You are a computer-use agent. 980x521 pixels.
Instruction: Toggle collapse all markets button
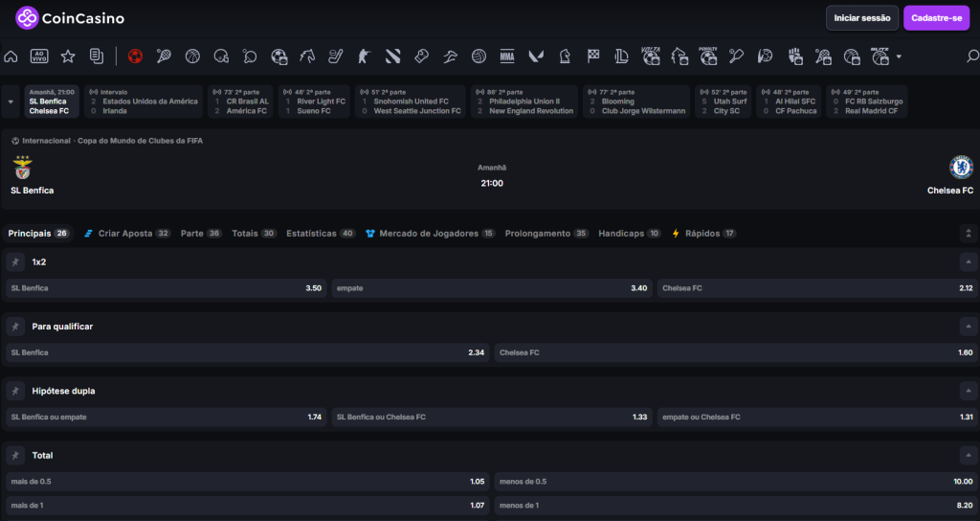pyautogui.click(x=969, y=234)
